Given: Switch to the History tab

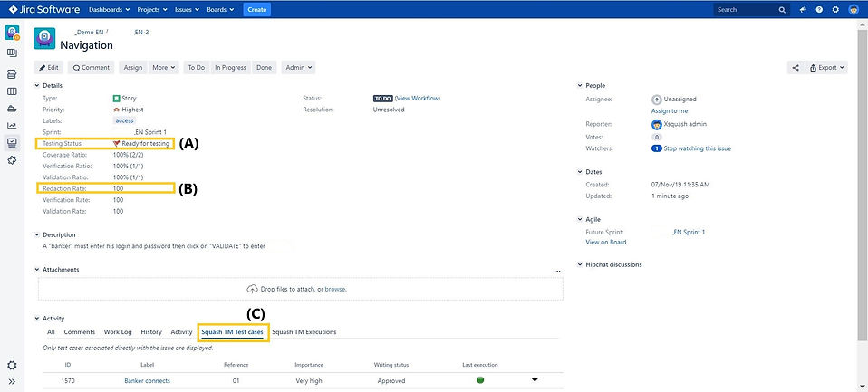Looking at the screenshot, I should [x=151, y=332].
